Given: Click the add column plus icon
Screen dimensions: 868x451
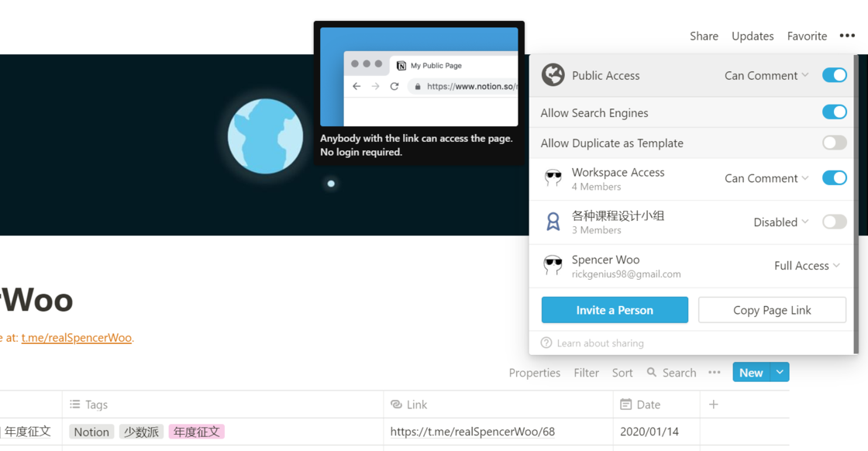Looking at the screenshot, I should [x=714, y=405].
